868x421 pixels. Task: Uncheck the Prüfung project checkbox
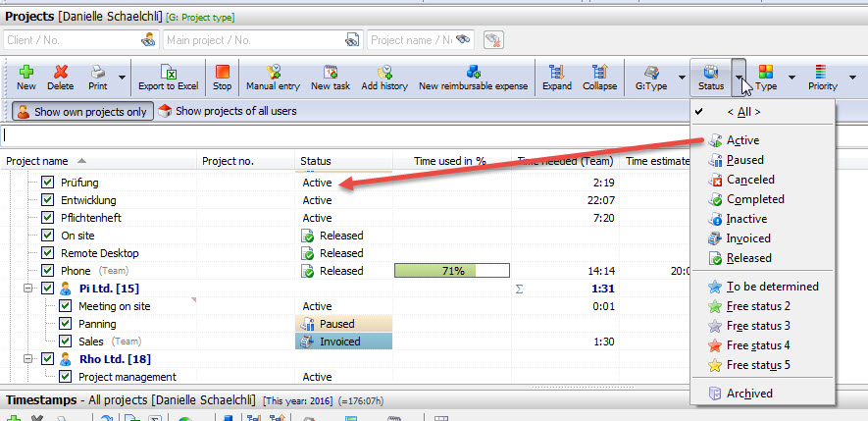click(x=48, y=183)
